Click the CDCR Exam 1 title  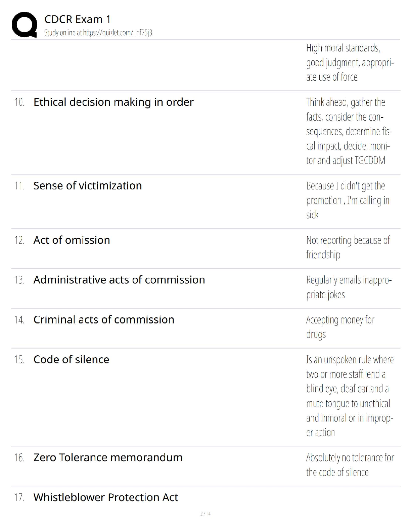[x=78, y=19]
